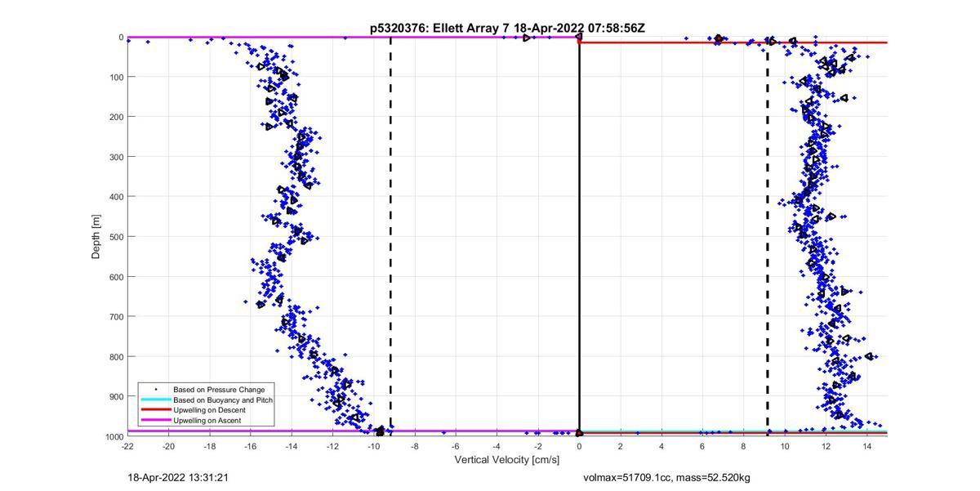Click y-axis tick label '300'
Image resolution: width=980 pixels, height=491 pixels.
pos(115,157)
